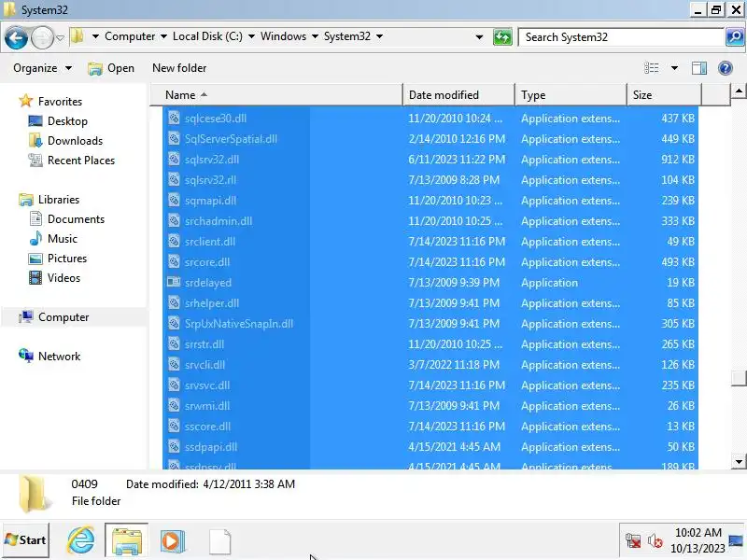The image size is (747, 560).
Task: Expand the System32 breadcrumb dropdown arrow
Action: (x=379, y=36)
